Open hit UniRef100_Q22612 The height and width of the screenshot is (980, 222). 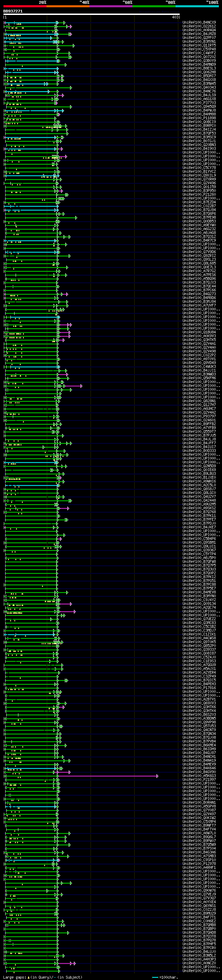tap(199, 26)
